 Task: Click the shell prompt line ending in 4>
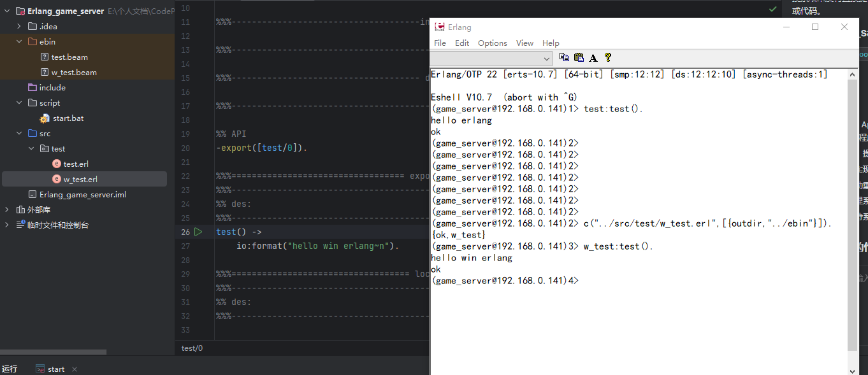[505, 281]
